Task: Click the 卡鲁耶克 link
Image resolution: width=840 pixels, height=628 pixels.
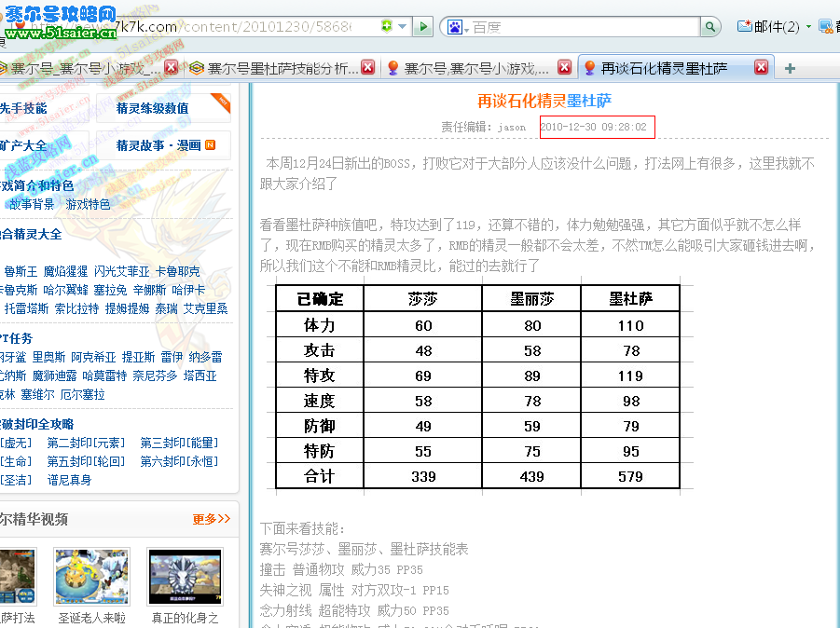Action: 178,271
